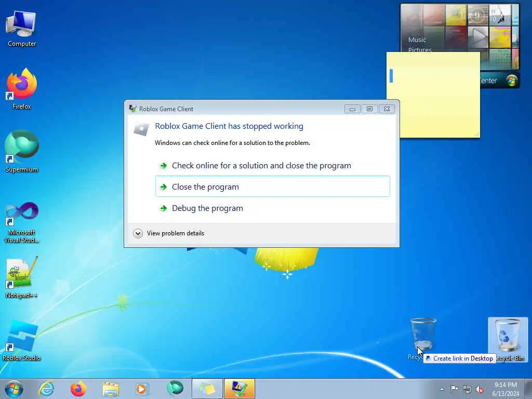Viewport: 532px width, 399px height.
Task: Close the Roblox Game Client dialog
Action: (x=387, y=109)
